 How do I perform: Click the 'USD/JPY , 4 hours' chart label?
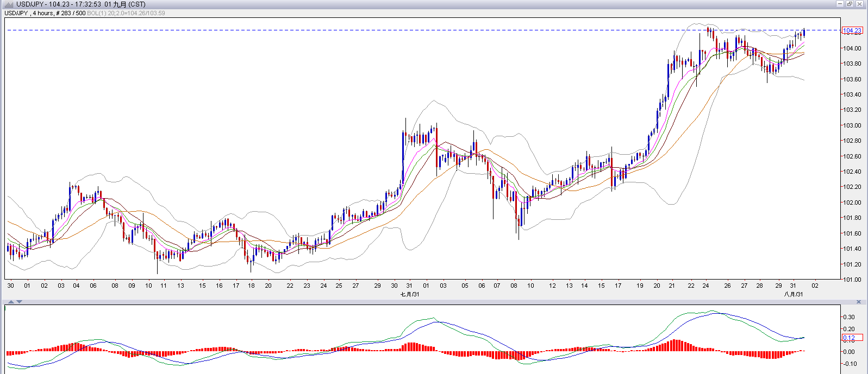pyautogui.click(x=29, y=13)
